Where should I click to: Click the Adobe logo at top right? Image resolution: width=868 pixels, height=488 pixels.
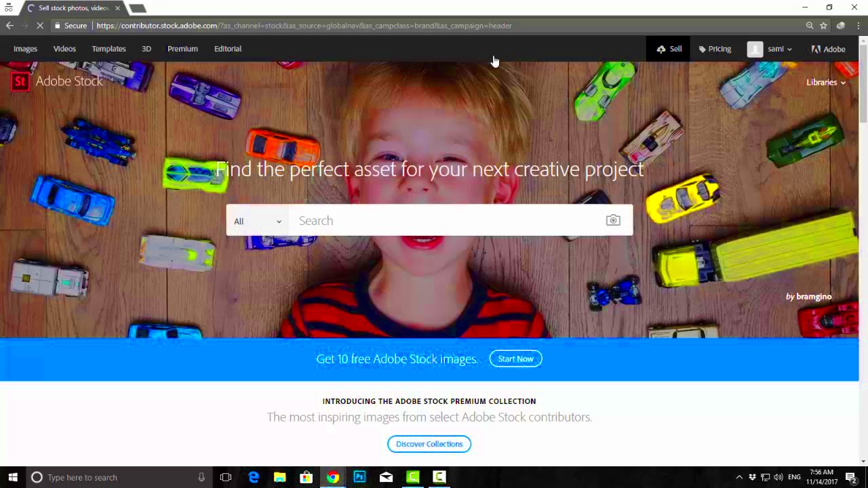[x=816, y=48]
